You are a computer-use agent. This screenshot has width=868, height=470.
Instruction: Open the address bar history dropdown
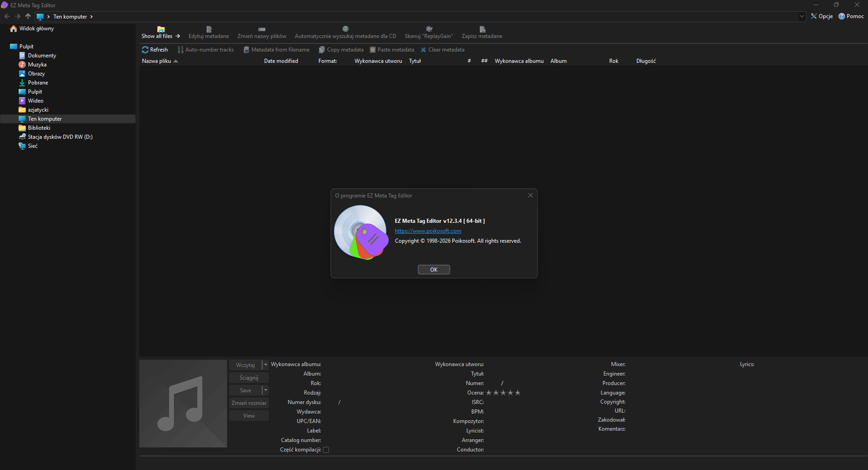pyautogui.click(x=802, y=16)
